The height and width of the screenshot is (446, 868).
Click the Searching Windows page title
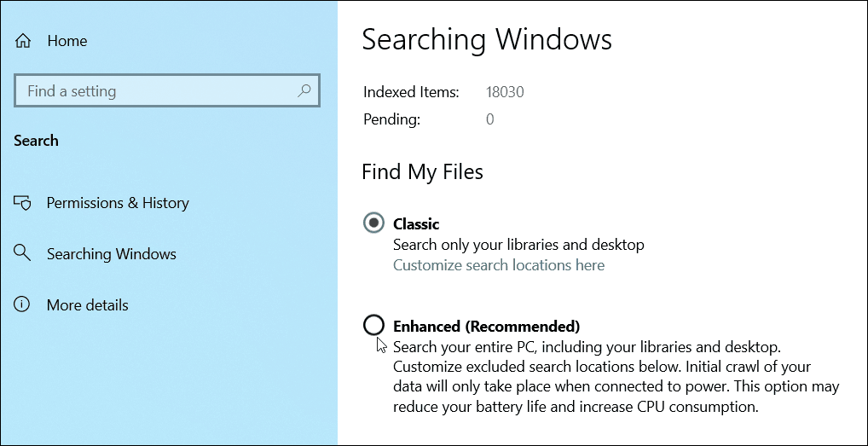(487, 40)
